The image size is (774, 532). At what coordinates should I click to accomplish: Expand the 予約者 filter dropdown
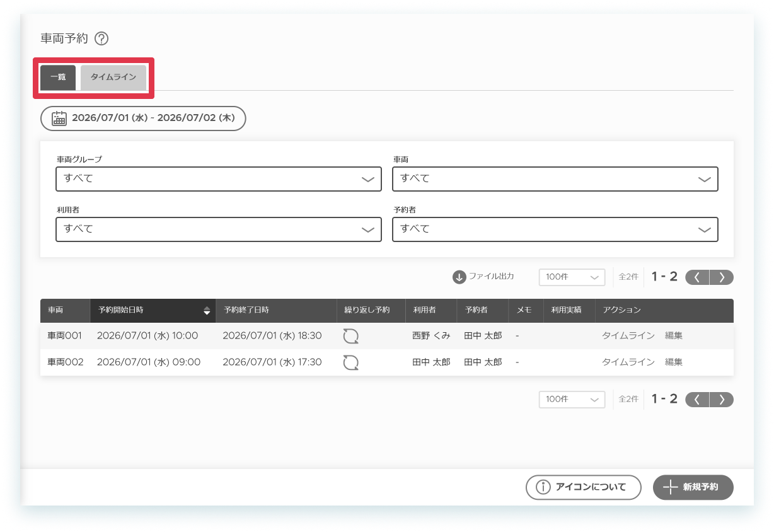click(555, 229)
